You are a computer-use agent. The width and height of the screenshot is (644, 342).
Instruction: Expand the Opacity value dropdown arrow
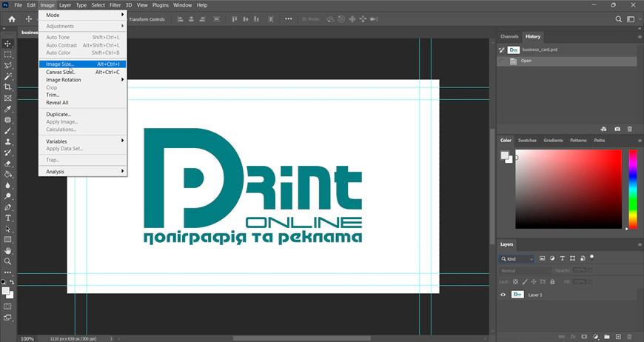coord(590,270)
